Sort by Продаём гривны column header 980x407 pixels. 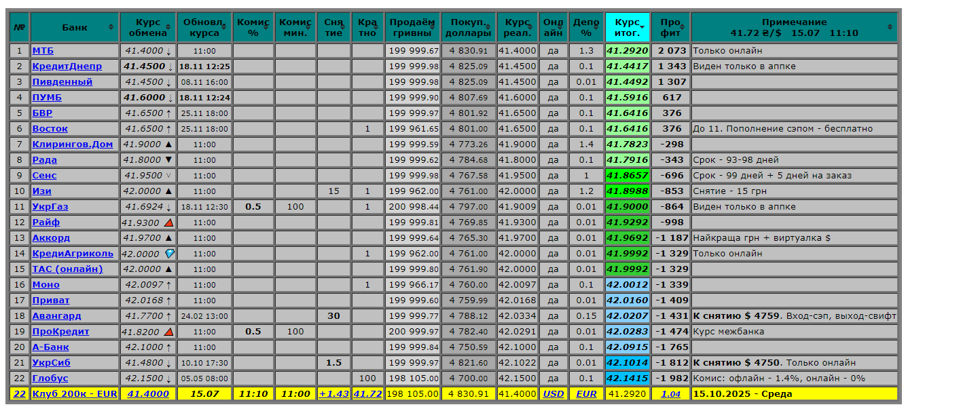coord(412,27)
